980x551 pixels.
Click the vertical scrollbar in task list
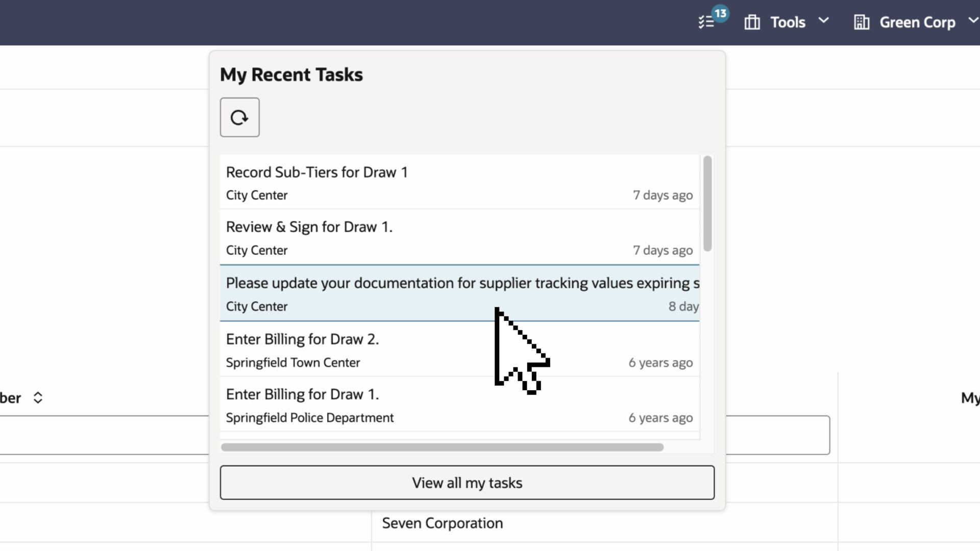click(707, 204)
